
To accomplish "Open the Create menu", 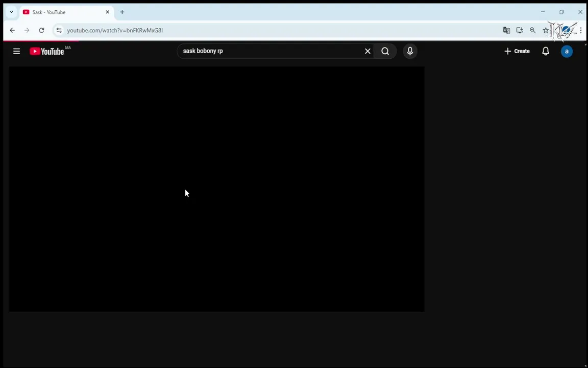I will [x=517, y=51].
